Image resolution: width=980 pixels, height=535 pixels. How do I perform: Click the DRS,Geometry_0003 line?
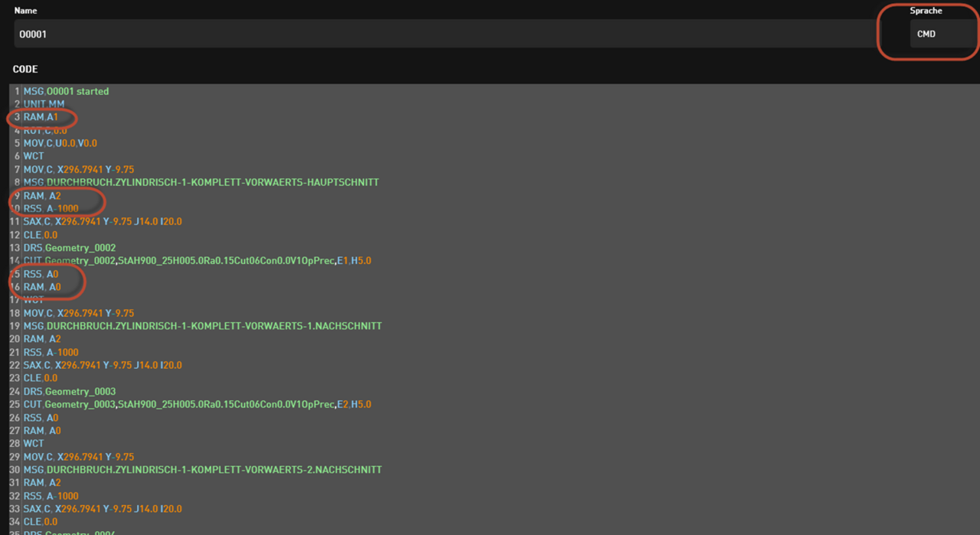click(70, 391)
